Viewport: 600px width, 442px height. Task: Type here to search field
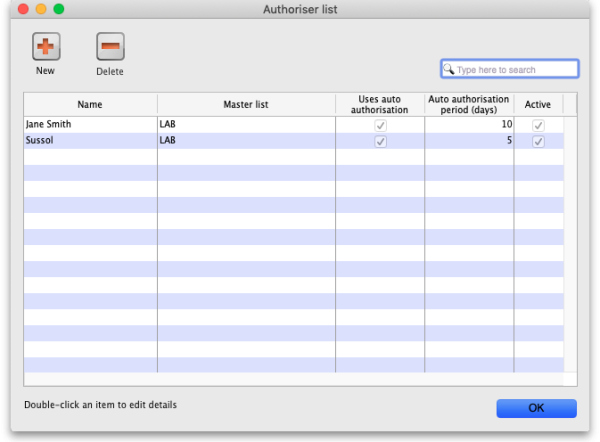coord(515,70)
